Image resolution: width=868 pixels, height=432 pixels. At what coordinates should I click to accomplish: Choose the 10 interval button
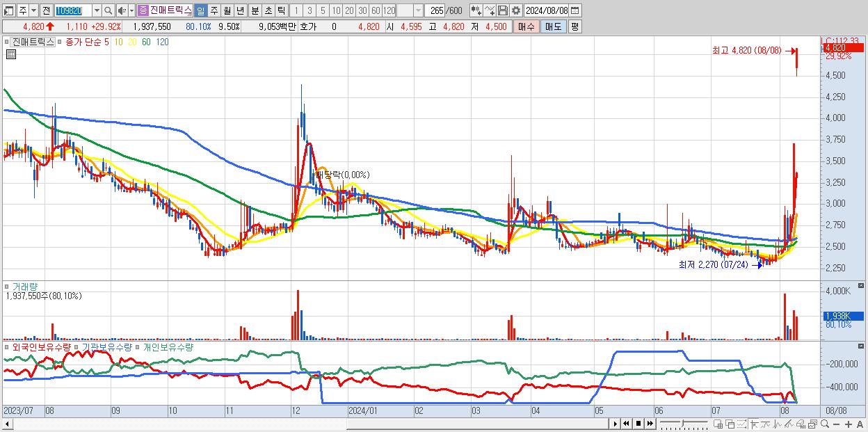(x=336, y=10)
